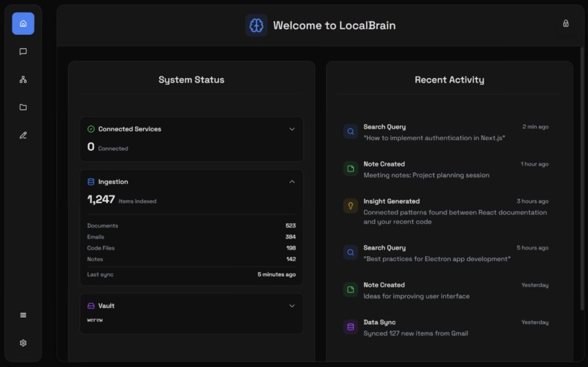This screenshot has height=367, width=588.
Task: Click the purple Vault icon
Action: 90,306
